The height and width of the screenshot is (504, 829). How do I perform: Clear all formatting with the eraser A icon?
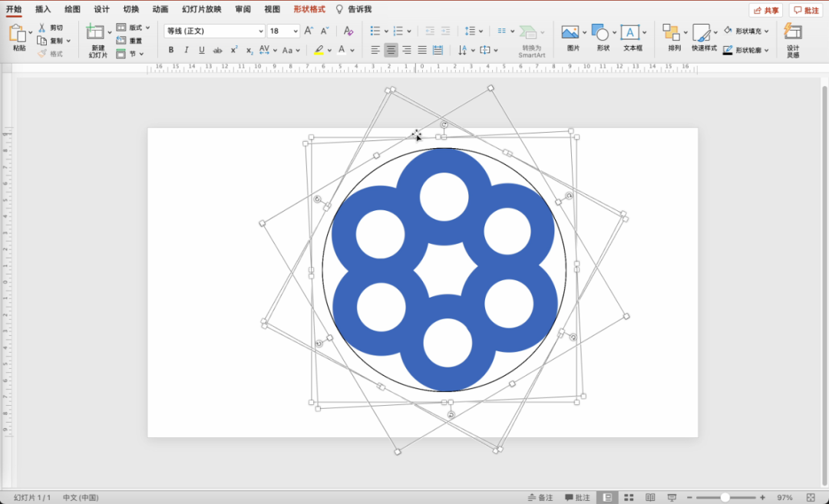348,31
